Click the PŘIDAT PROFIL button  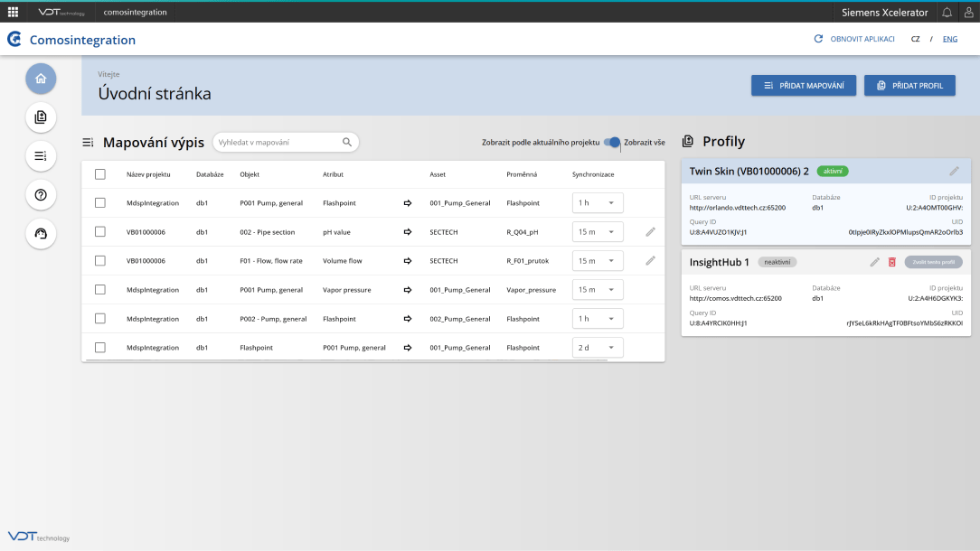(909, 85)
